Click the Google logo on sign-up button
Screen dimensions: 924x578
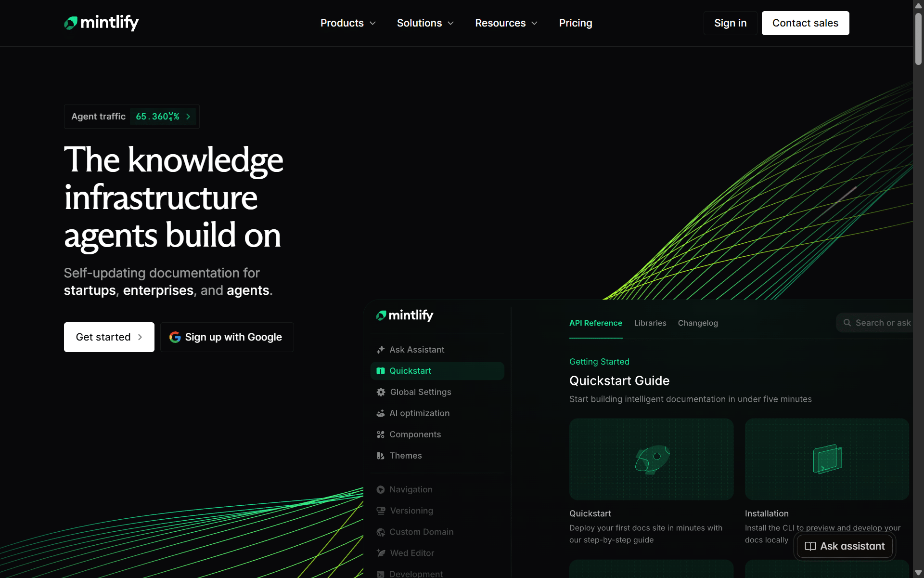(x=175, y=337)
